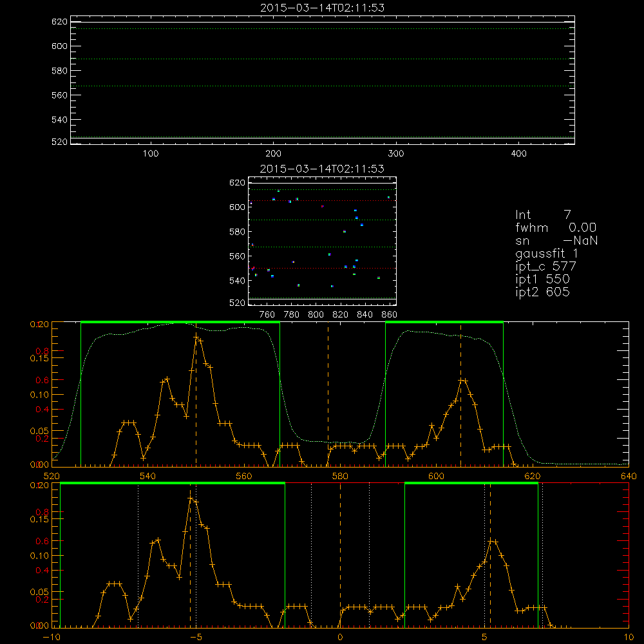Click x-axis label '0' on bottom plot
This screenshot has height=644, width=644.
click(x=340, y=637)
